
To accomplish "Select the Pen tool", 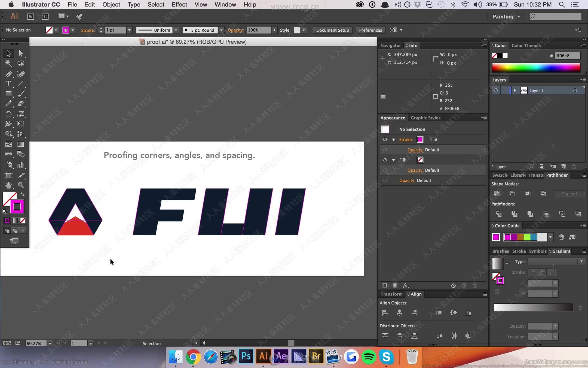I will (8, 74).
